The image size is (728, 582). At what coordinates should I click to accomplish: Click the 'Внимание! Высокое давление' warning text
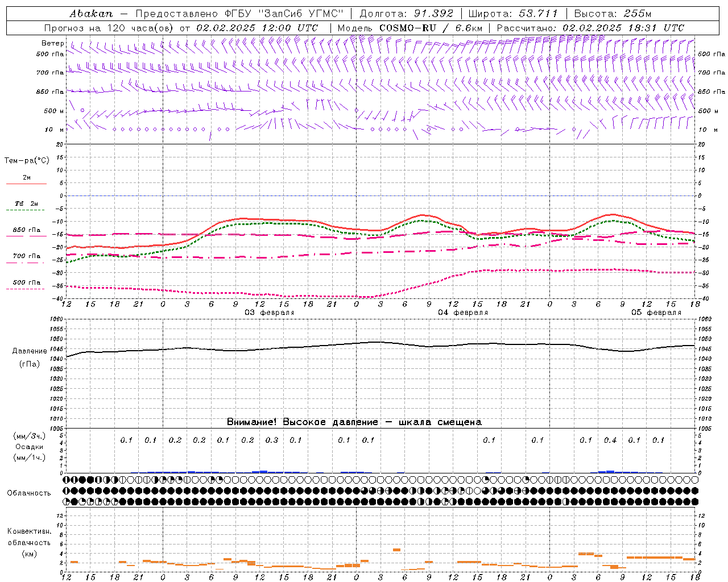302,422
